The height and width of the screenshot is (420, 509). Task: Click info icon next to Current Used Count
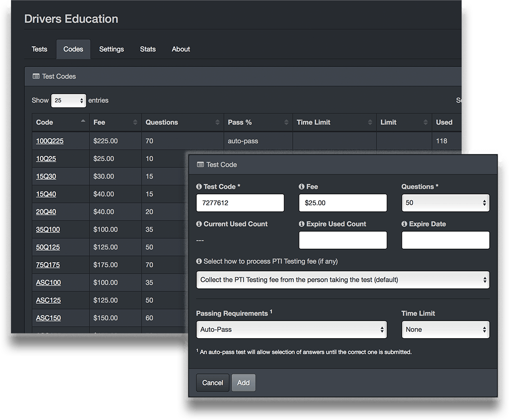199,224
